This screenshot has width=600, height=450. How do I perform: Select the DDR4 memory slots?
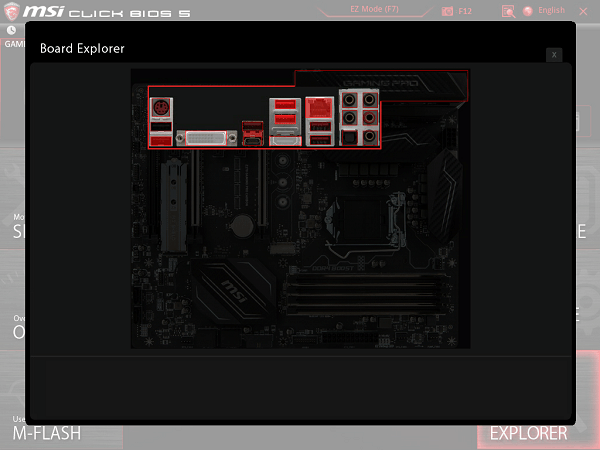click(367, 295)
